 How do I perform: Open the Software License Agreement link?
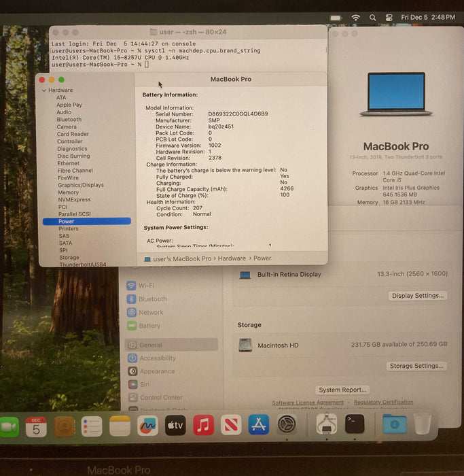(x=308, y=403)
